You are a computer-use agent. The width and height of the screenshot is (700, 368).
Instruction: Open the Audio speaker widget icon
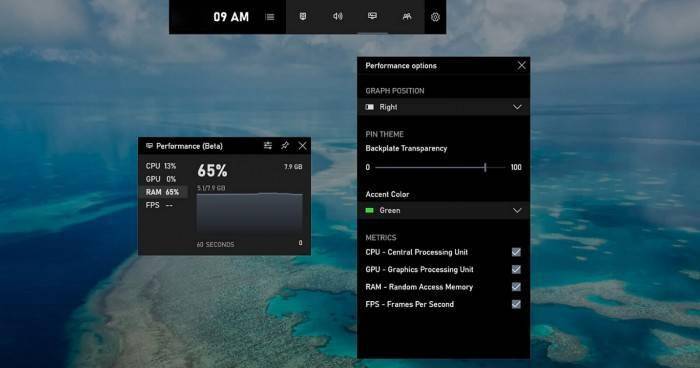[x=338, y=17]
